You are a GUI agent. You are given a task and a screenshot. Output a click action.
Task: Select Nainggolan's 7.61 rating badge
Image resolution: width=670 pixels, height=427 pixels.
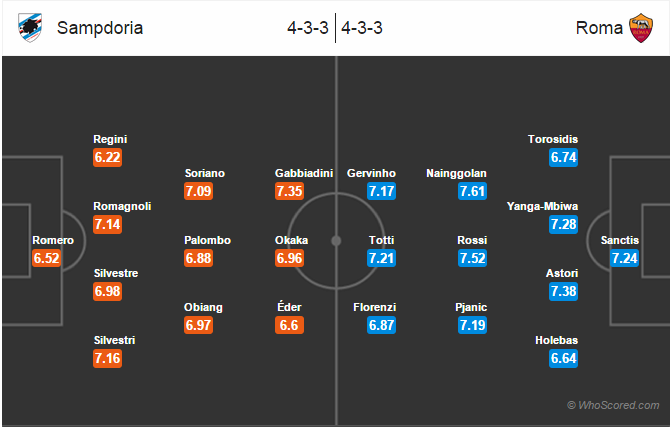pyautogui.click(x=472, y=191)
